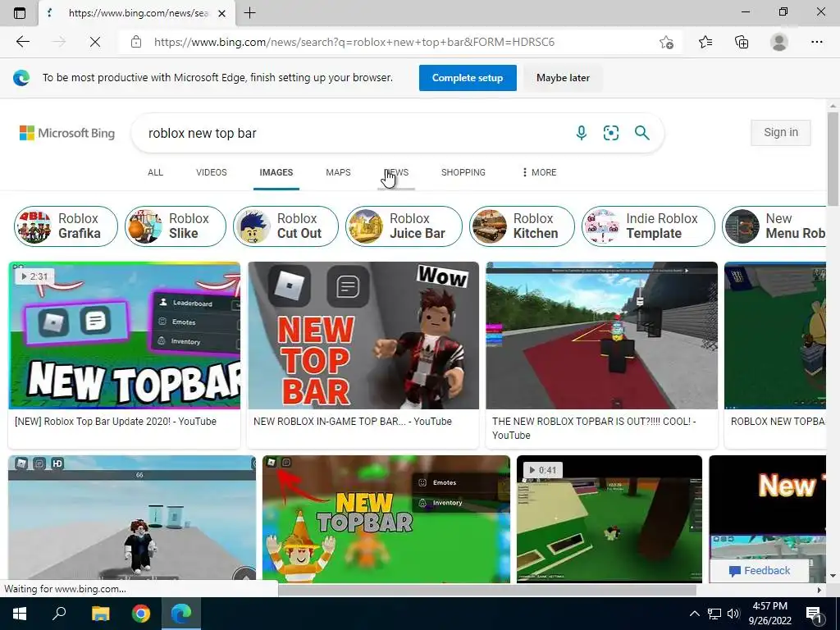Click the horizontal scrollbar right arrow
840x630 pixels.
tap(819, 590)
